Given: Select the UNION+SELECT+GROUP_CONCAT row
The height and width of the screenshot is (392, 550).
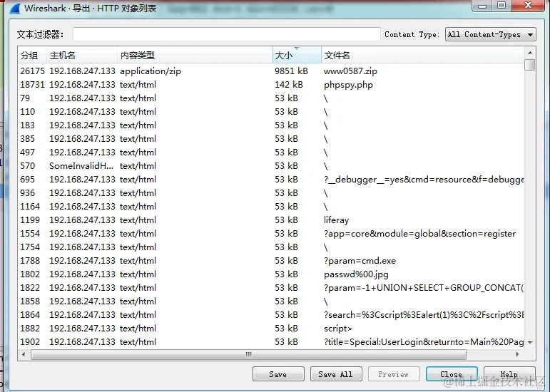Looking at the screenshot, I should [271, 288].
